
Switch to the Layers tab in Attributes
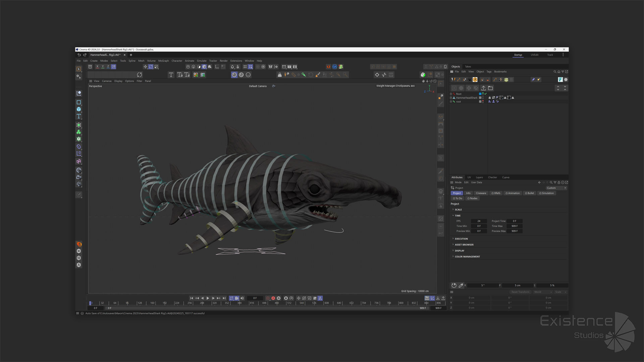tap(479, 177)
